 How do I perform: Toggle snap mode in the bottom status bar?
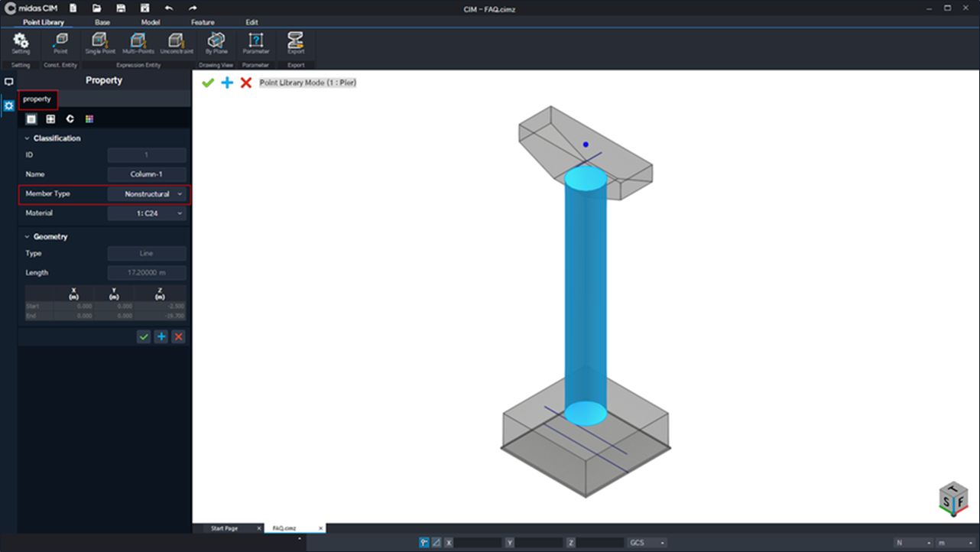[423, 542]
